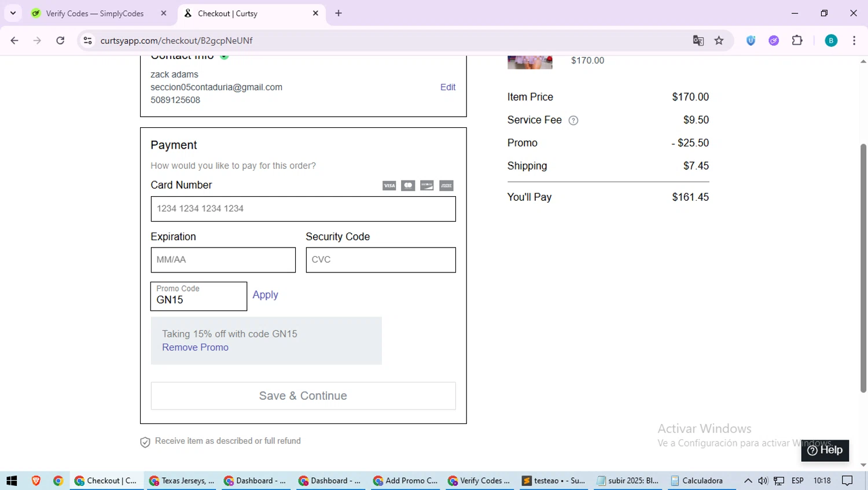
Task: Switch to Texas Jerseys taskbar window
Action: 181,481
